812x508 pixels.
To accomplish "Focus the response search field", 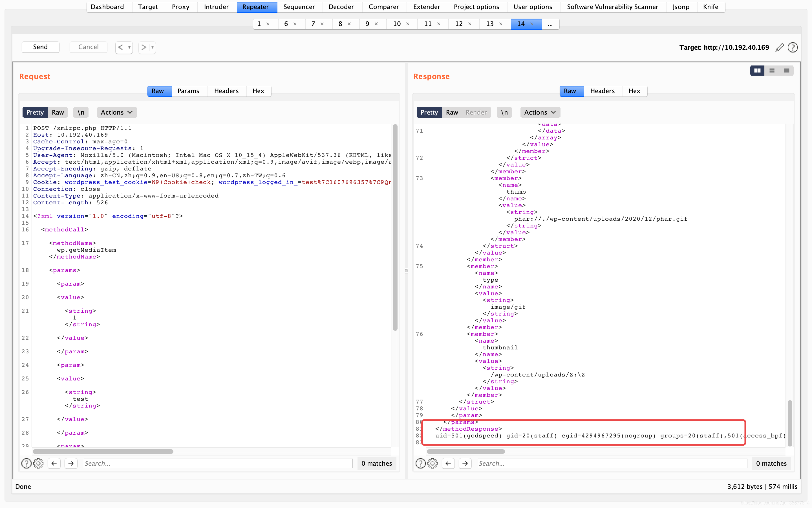I will (612, 463).
